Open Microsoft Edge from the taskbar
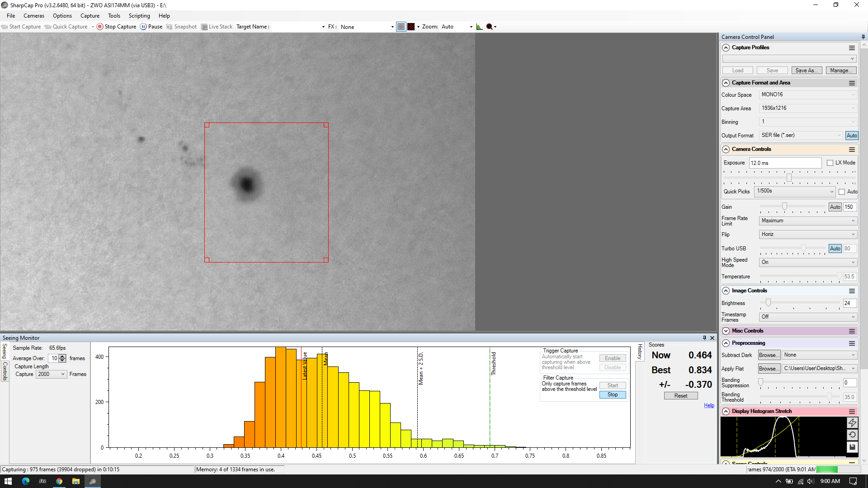 pyautogui.click(x=25, y=481)
